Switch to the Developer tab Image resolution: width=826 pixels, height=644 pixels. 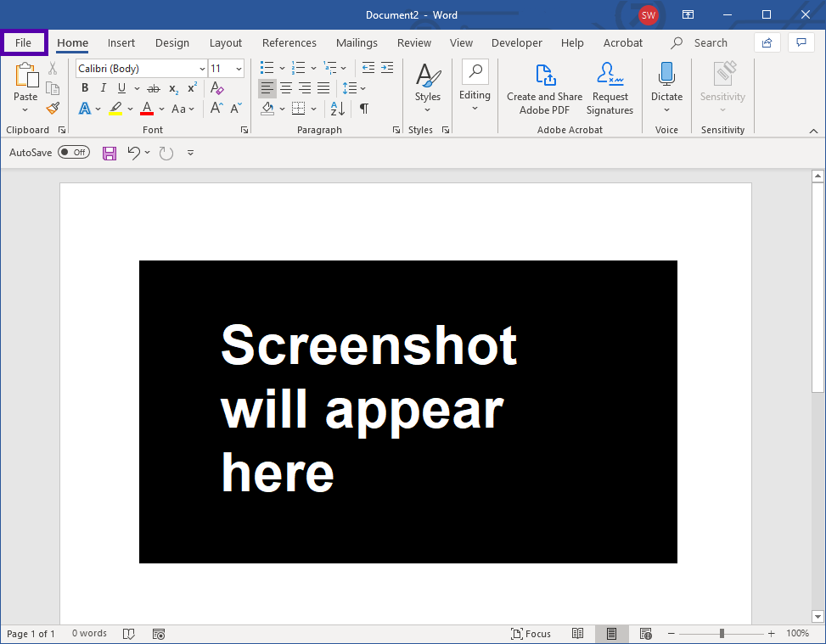click(x=517, y=42)
